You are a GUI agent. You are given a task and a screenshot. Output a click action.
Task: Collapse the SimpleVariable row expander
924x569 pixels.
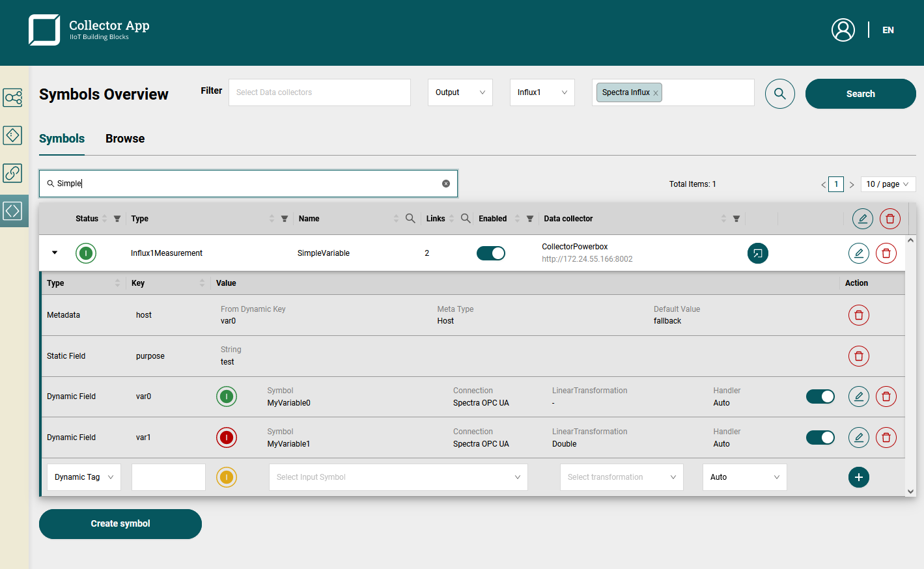tap(55, 253)
